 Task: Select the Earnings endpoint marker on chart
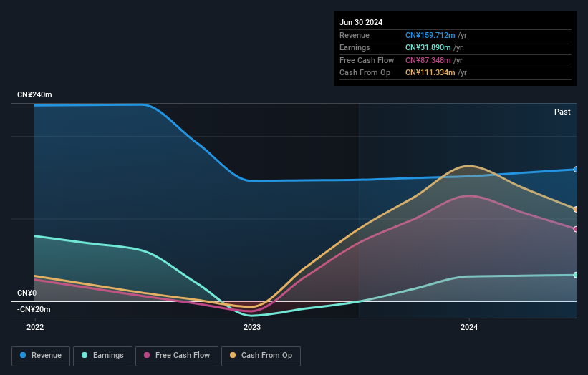[x=576, y=275]
